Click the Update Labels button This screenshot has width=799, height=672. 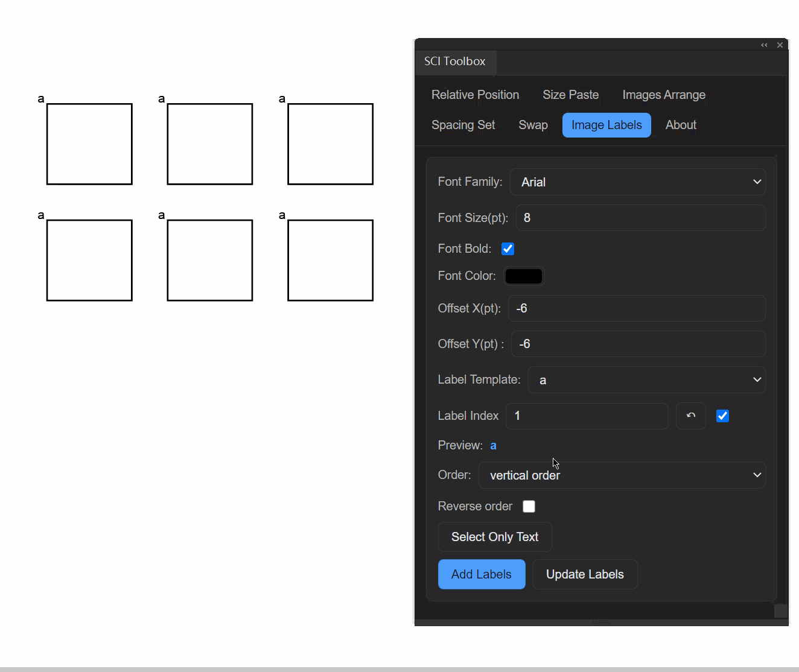(x=584, y=574)
